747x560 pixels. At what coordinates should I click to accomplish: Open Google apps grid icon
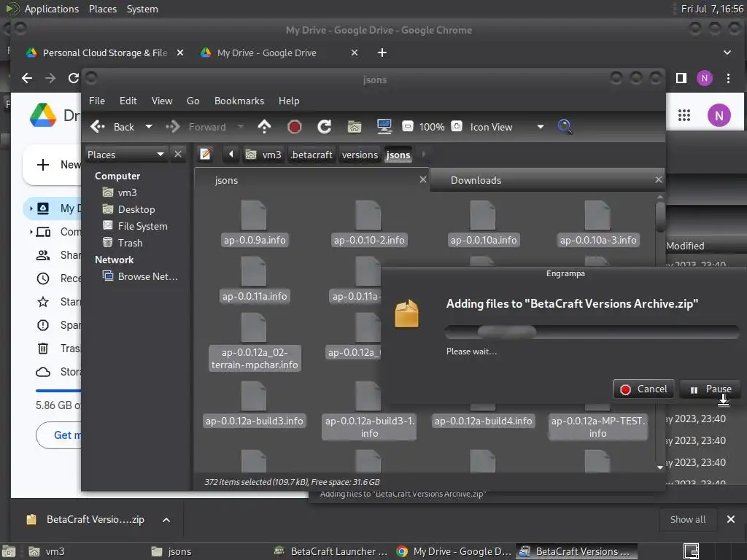click(x=684, y=114)
